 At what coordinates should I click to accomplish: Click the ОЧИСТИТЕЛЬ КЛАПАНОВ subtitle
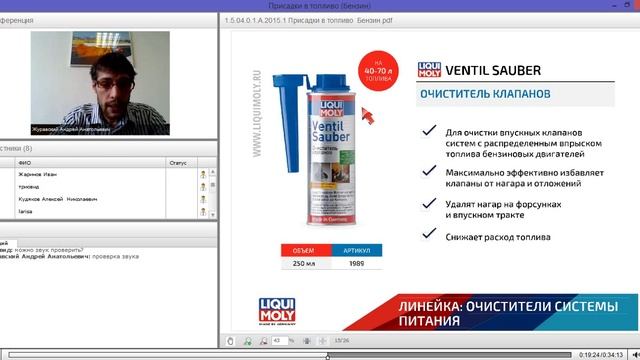click(485, 94)
